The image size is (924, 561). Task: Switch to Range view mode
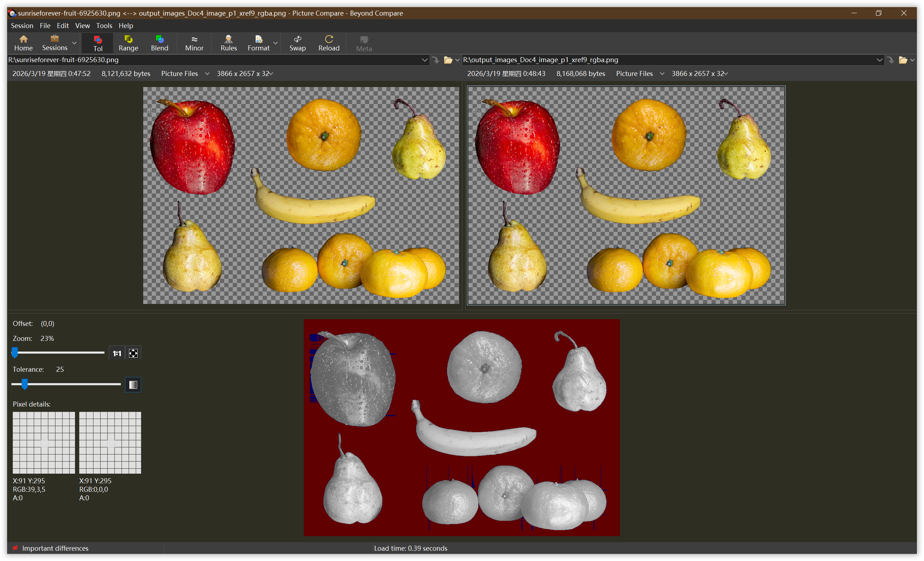(128, 43)
